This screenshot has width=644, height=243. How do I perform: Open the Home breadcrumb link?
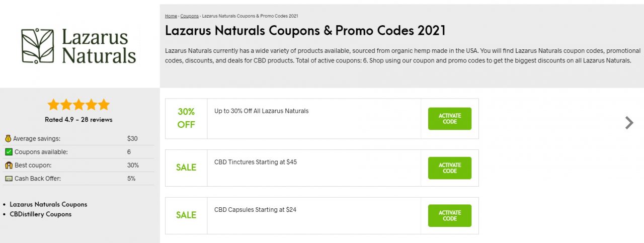(x=171, y=16)
